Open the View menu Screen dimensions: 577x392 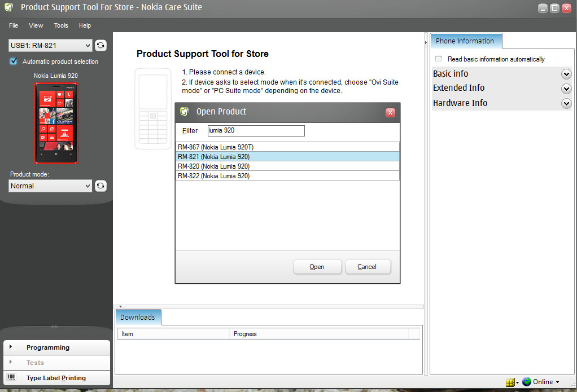pos(36,25)
